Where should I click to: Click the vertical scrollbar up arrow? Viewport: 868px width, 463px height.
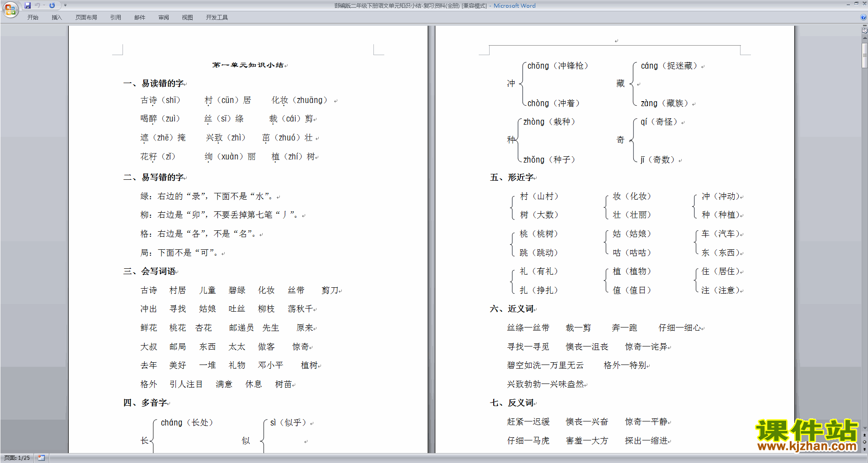(x=864, y=39)
